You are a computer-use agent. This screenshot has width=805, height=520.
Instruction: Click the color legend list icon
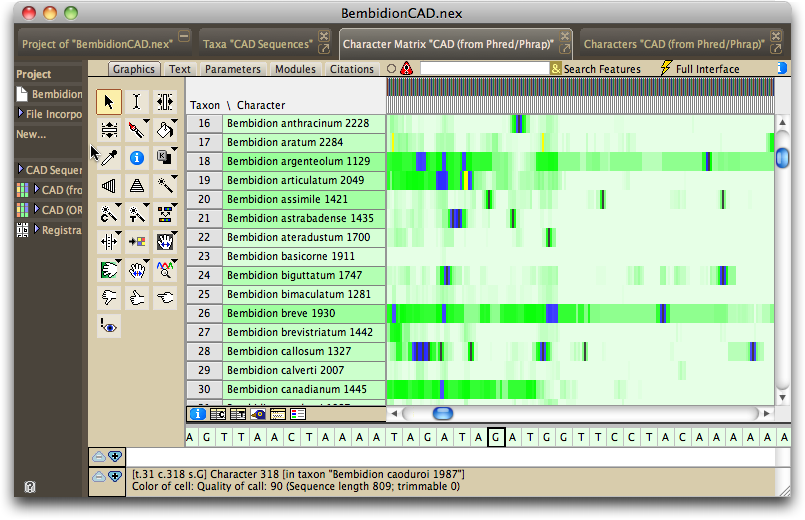coord(298,414)
